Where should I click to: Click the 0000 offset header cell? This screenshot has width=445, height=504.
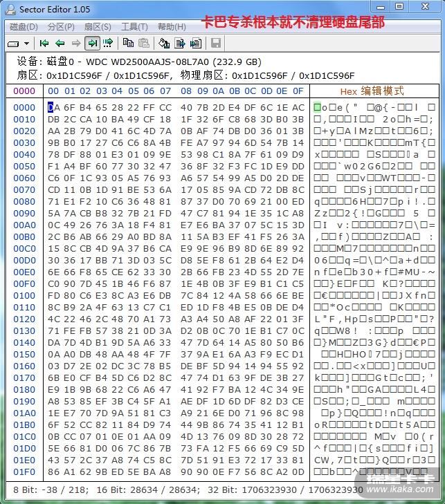point(24,91)
